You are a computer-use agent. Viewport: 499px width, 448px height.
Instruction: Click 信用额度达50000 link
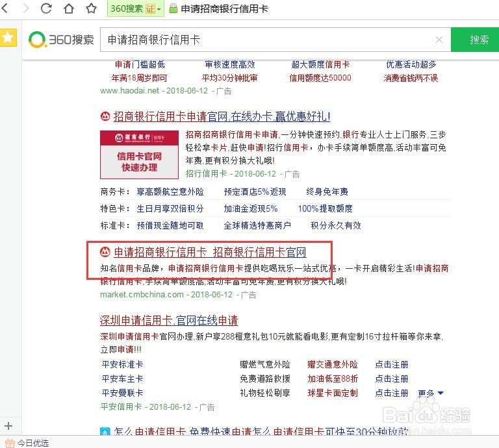(320, 78)
